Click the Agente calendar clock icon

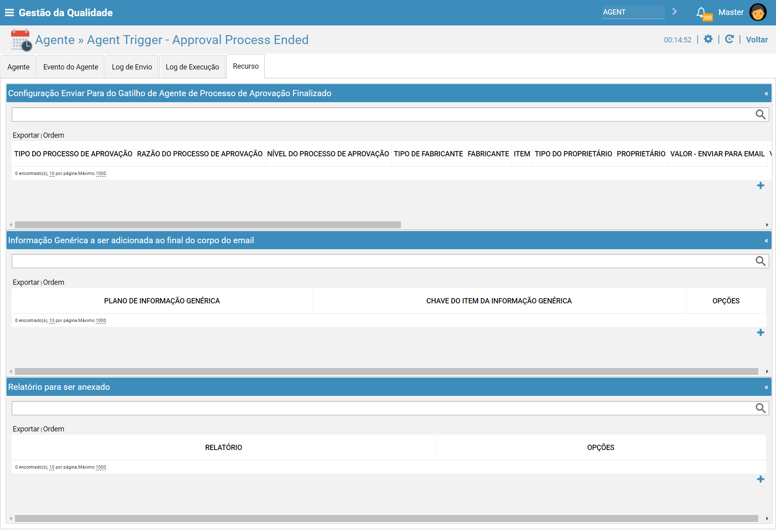coord(21,40)
